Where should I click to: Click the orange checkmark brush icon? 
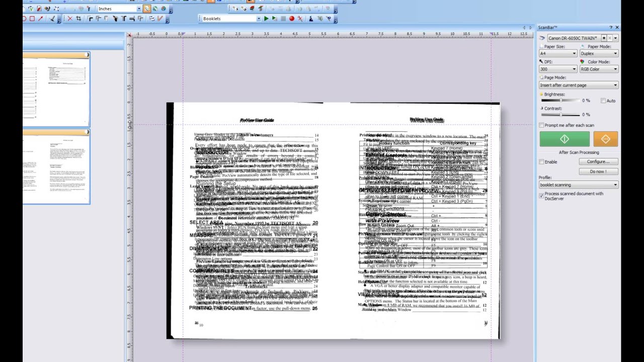pos(159,19)
